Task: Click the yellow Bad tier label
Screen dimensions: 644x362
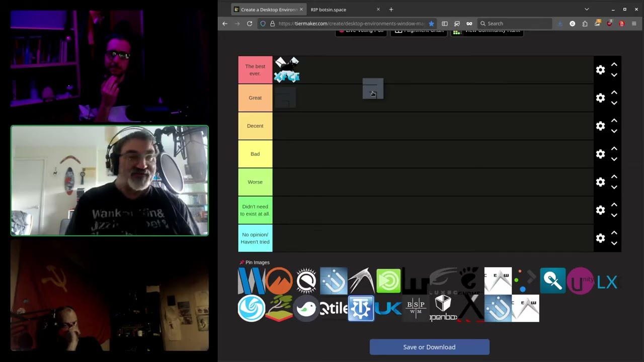Action: point(255,154)
